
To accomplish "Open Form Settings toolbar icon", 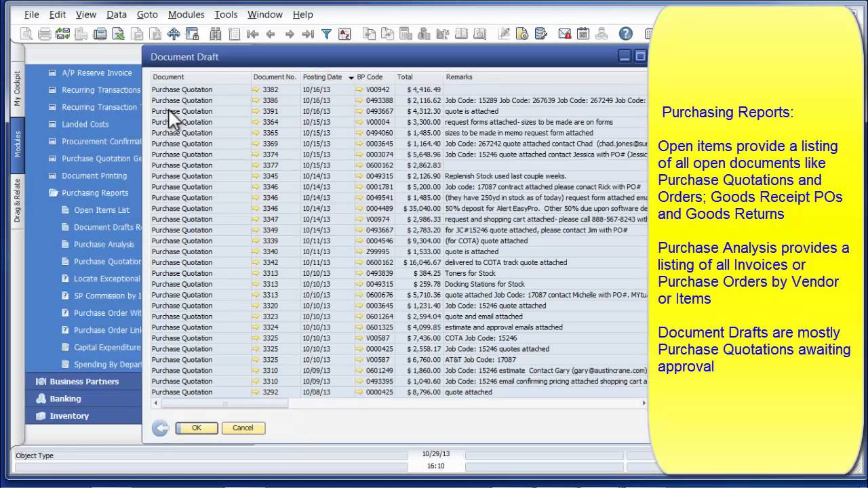I will [x=521, y=34].
